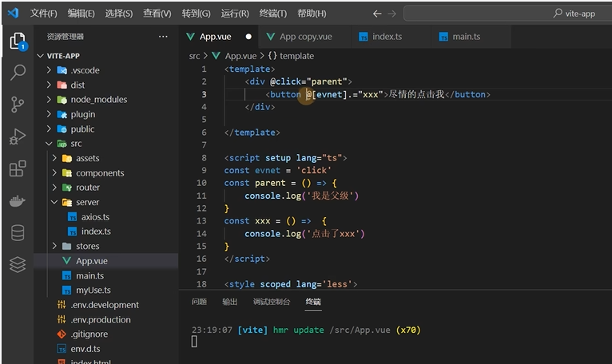Expand the .vscode folder
Viewport: 612px width, 364px height.
point(49,70)
